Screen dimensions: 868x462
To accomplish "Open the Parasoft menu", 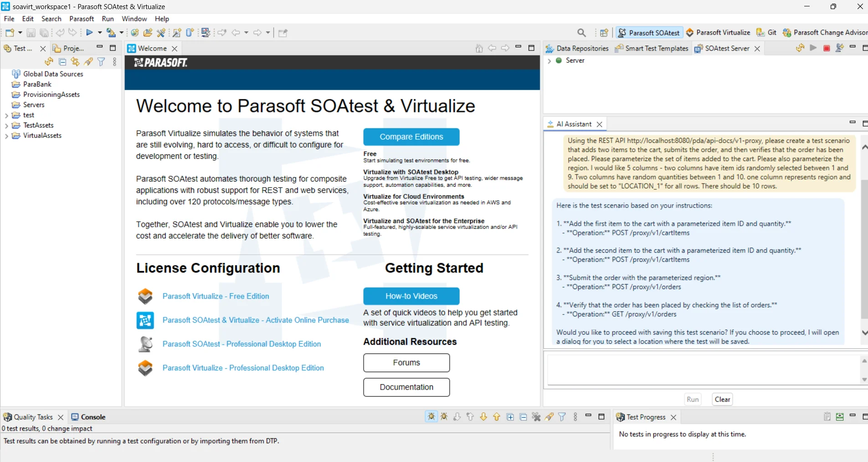I will (x=82, y=19).
